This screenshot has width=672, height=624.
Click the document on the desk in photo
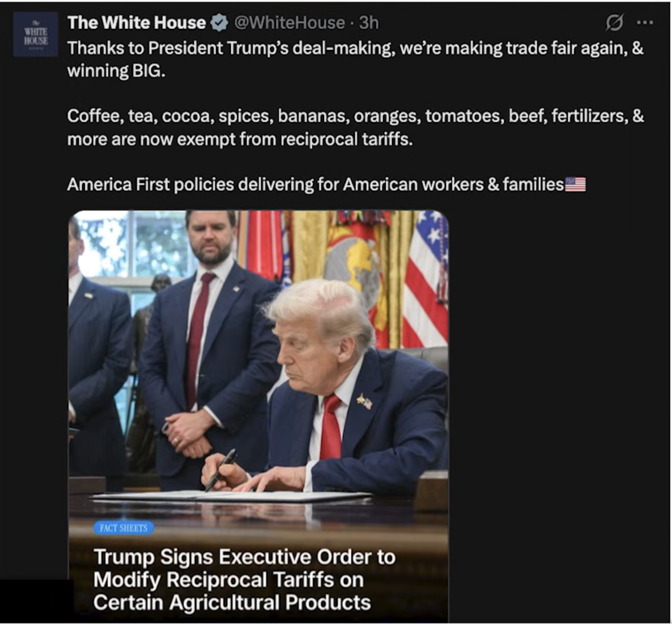pos(231,496)
